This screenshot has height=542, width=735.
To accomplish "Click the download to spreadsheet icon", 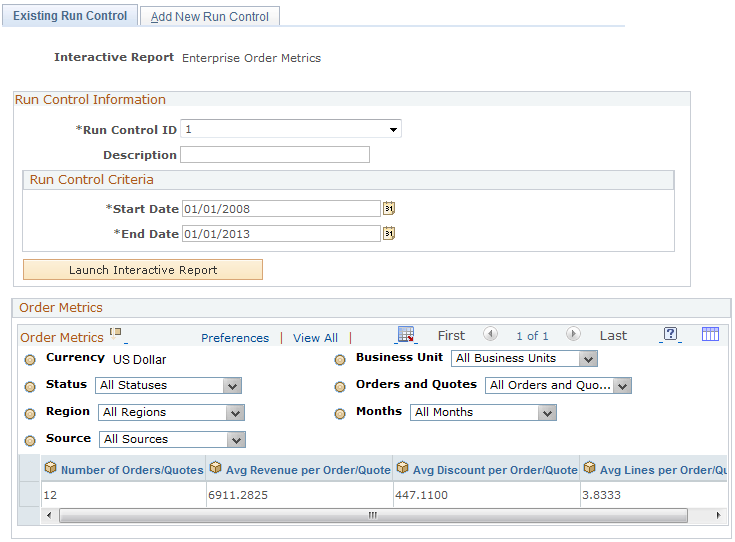I will click(x=406, y=335).
